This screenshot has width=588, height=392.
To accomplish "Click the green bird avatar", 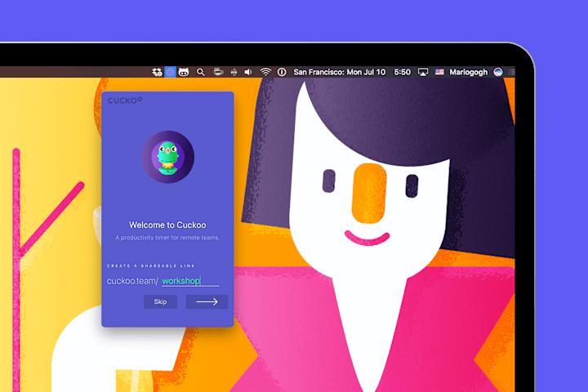I will (x=167, y=157).
